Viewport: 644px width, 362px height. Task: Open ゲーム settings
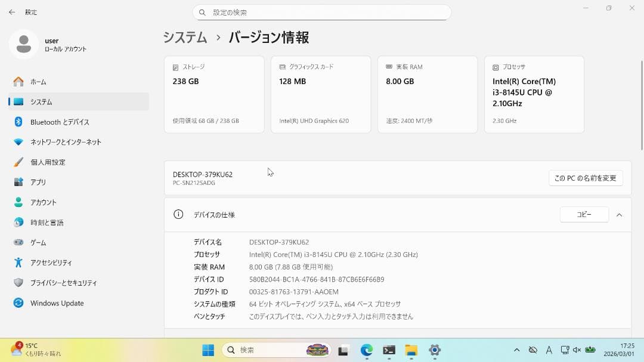pos(79,243)
